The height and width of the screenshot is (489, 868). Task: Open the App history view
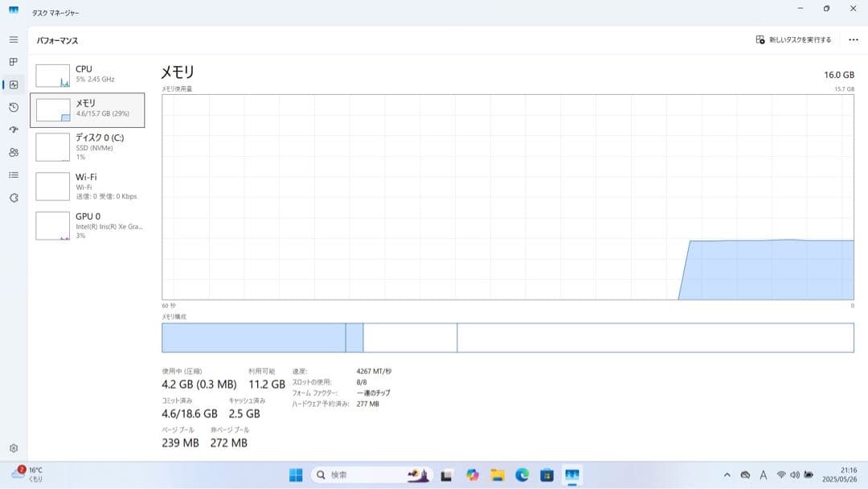click(12, 106)
